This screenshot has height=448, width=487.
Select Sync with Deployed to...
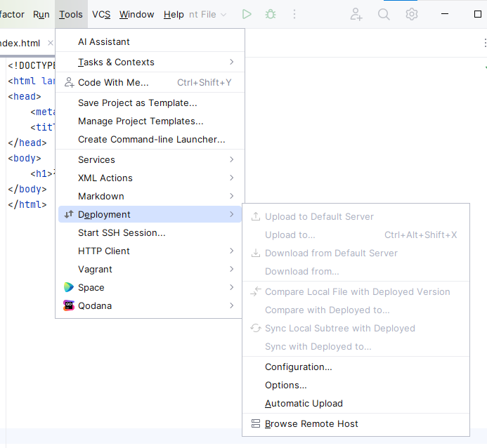(x=356, y=347)
